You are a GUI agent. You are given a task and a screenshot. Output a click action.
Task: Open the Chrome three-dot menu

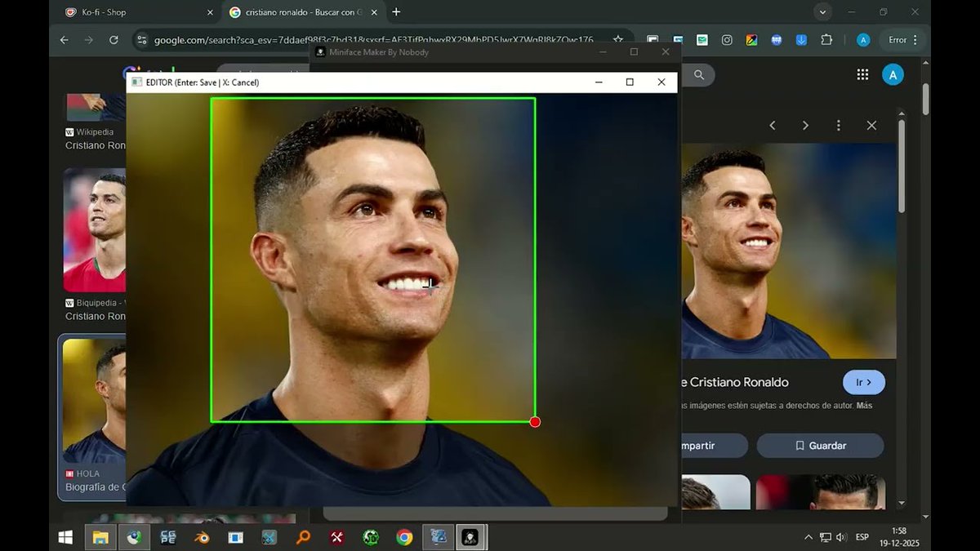pos(915,39)
